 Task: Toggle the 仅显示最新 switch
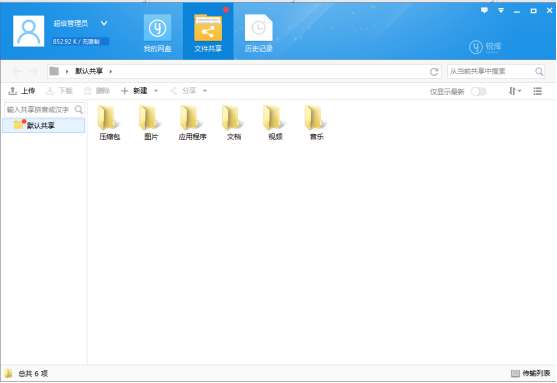point(478,92)
